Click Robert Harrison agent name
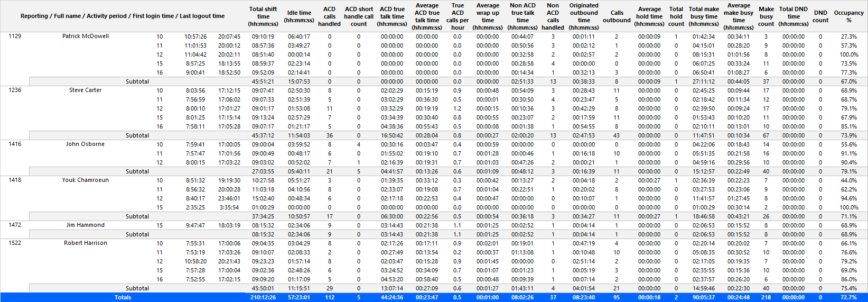Screen dimensions: 868x302 coord(86,243)
